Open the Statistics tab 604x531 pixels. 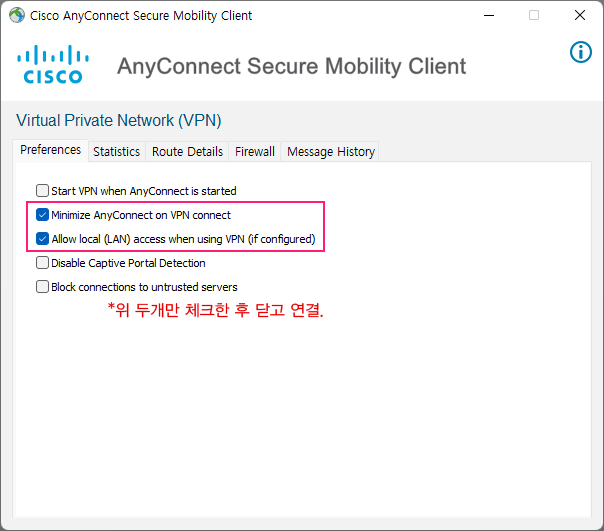(x=116, y=152)
